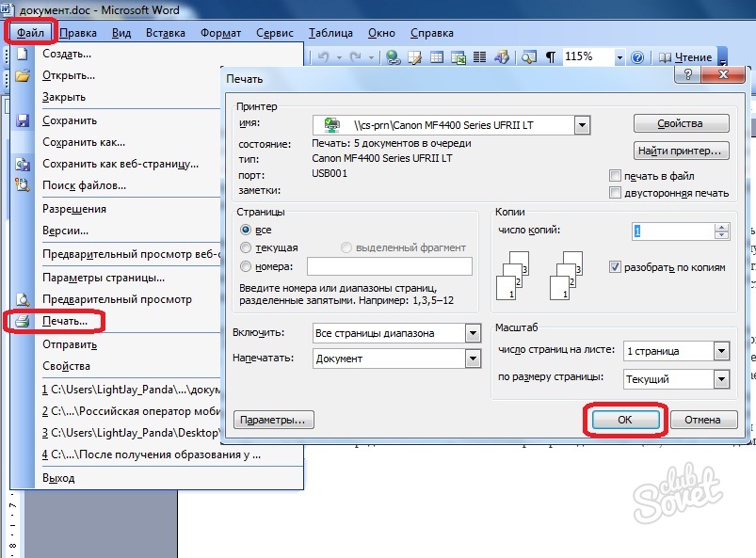Click the Insert Excel spreadsheet icon
The width and height of the screenshot is (756, 558).
point(458,57)
